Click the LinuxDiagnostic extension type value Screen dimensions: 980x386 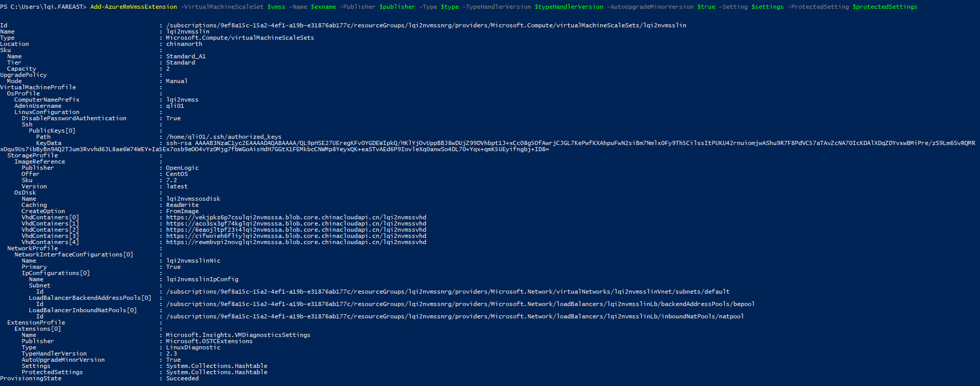[x=193, y=347]
